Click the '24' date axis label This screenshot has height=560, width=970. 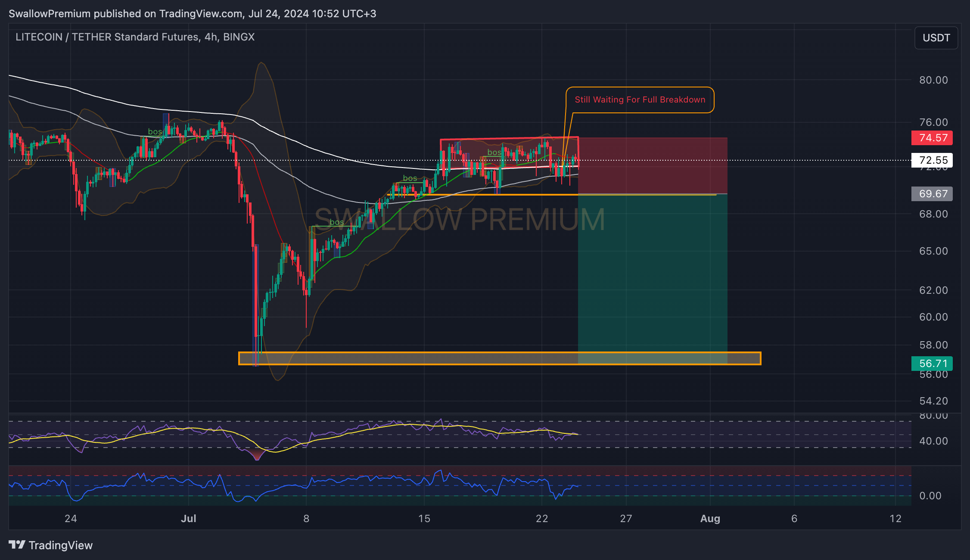point(71,519)
